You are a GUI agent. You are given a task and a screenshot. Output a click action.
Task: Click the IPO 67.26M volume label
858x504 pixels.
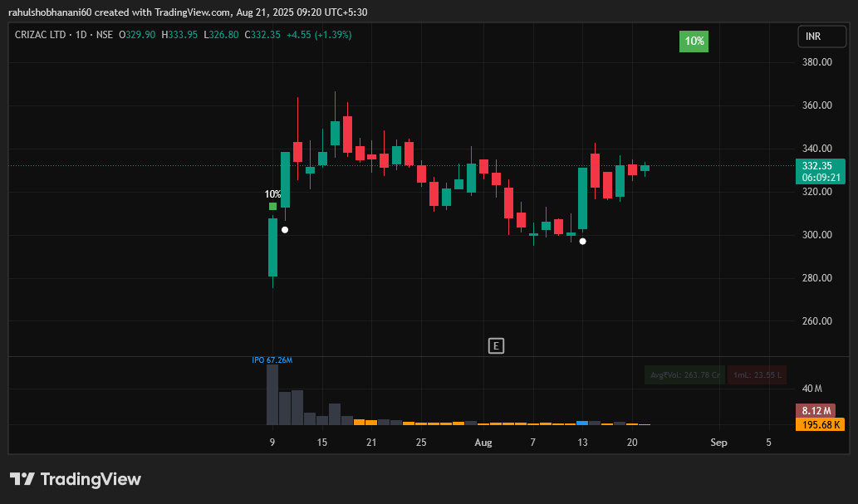pos(272,360)
